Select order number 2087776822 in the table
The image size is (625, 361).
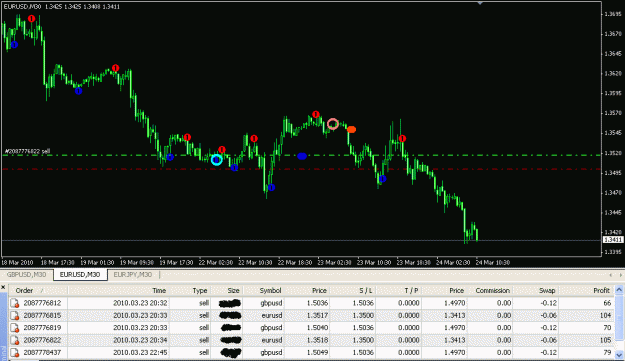(x=42, y=340)
